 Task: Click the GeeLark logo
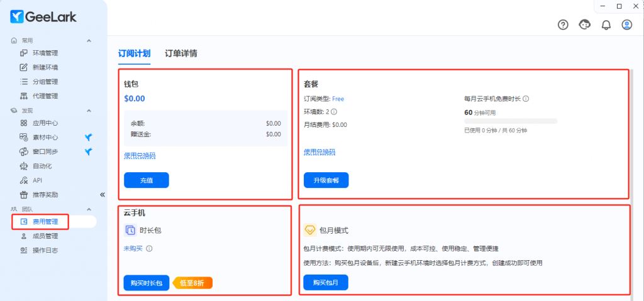(x=43, y=17)
